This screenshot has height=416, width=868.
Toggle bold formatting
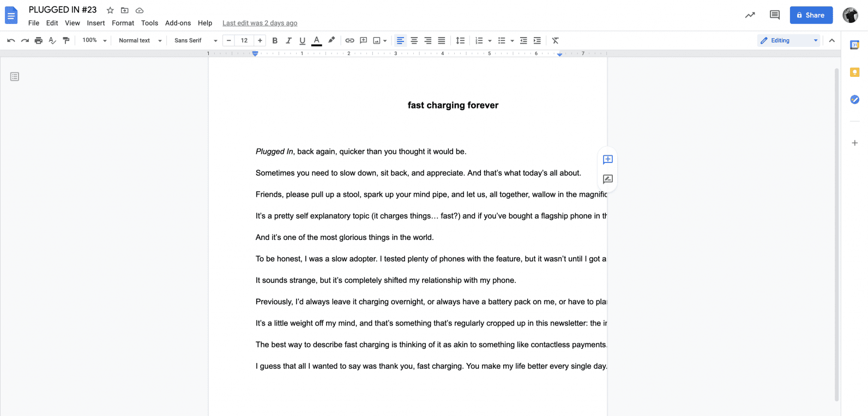(275, 40)
